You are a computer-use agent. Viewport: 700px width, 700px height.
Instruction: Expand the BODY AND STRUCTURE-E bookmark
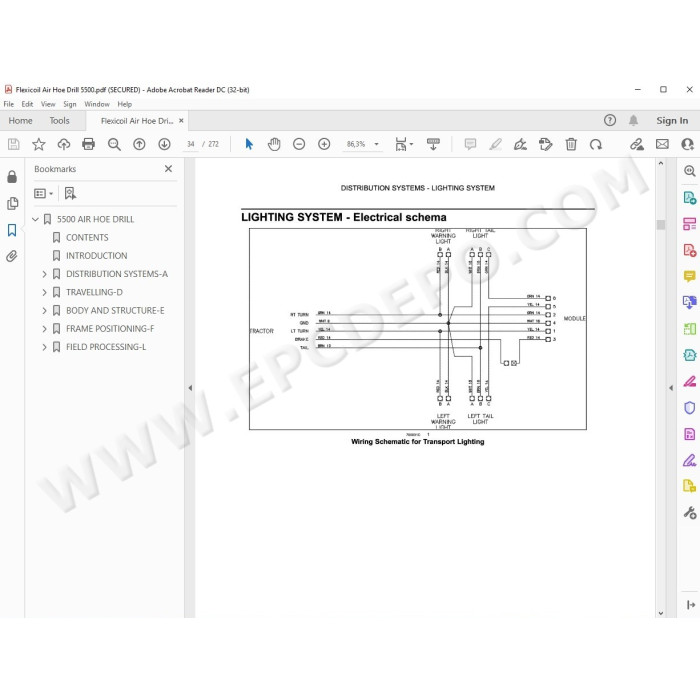point(44,311)
